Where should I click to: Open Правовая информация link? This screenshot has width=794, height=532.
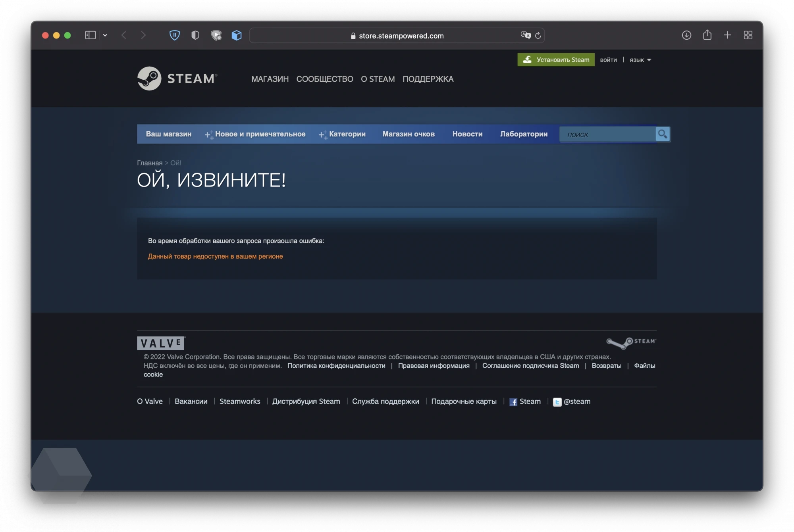[x=434, y=366]
